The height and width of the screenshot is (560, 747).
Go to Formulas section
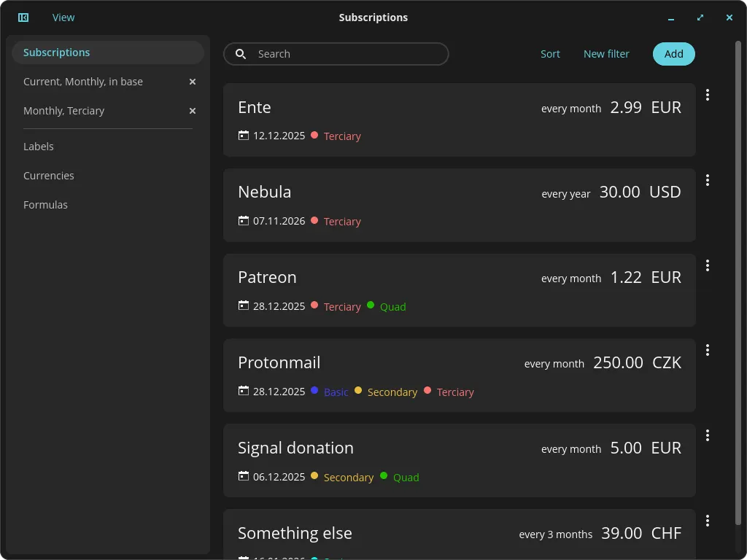coord(45,205)
